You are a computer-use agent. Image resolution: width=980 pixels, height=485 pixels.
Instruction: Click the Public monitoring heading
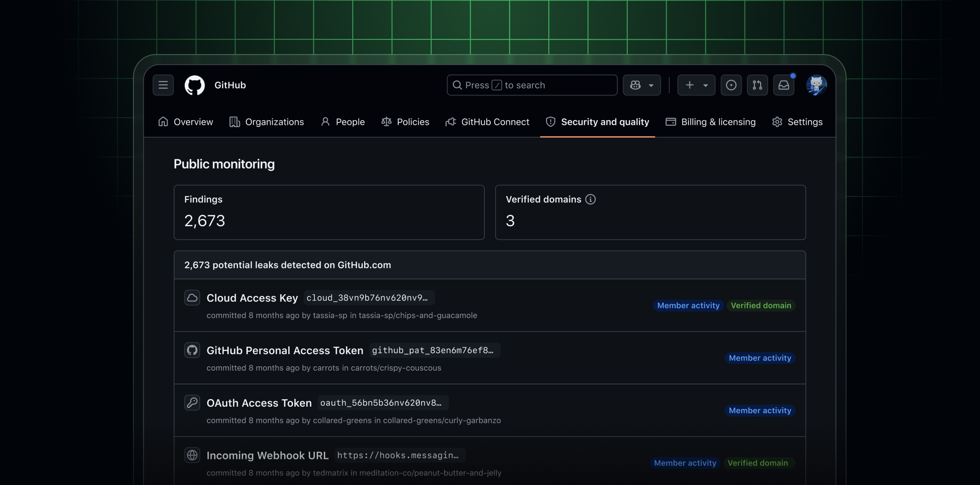(224, 164)
